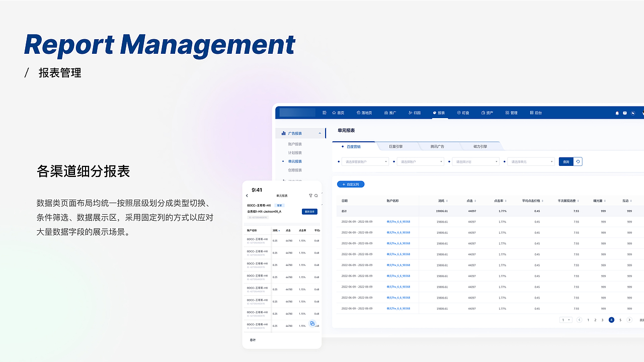The image size is (644, 362).
Task: Go to page 3 in pagination
Action: pos(602,320)
